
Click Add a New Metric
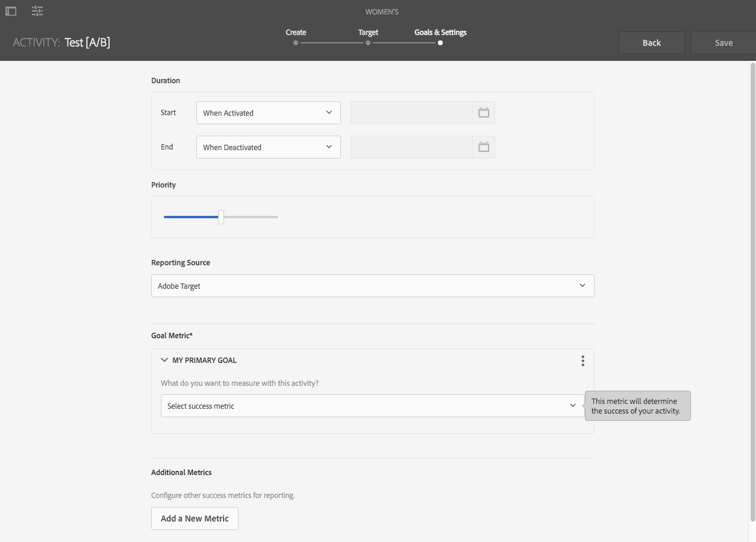(x=195, y=518)
